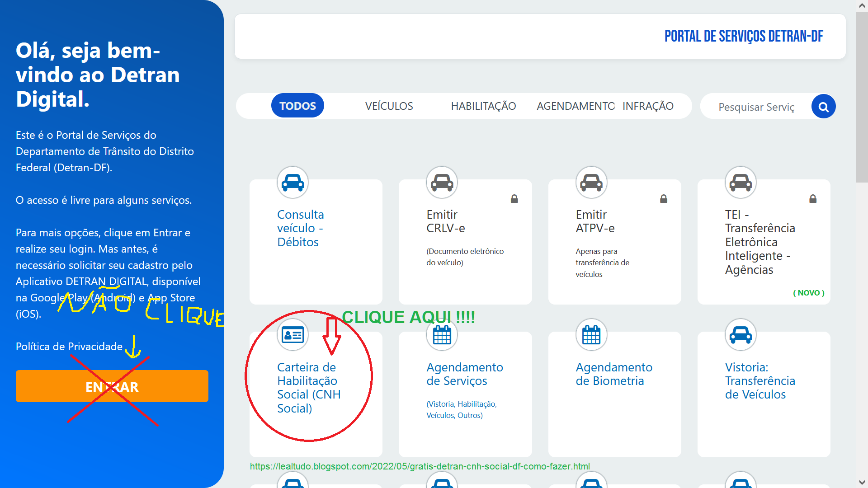Switch to the HABILITAÇÃO tab
This screenshot has width=868, height=488.
click(x=483, y=106)
